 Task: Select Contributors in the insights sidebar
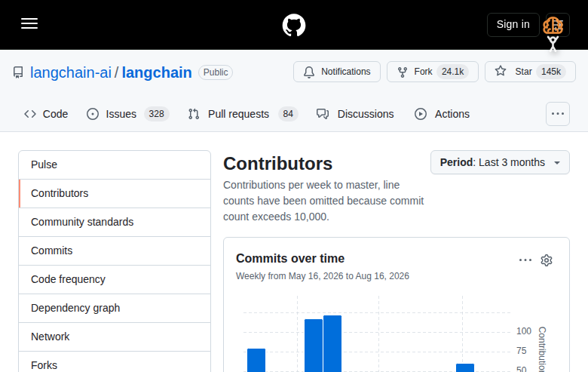[x=115, y=193]
